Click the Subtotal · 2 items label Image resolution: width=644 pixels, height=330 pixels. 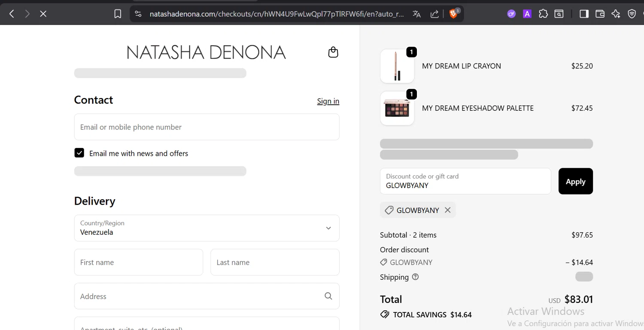coord(408,235)
